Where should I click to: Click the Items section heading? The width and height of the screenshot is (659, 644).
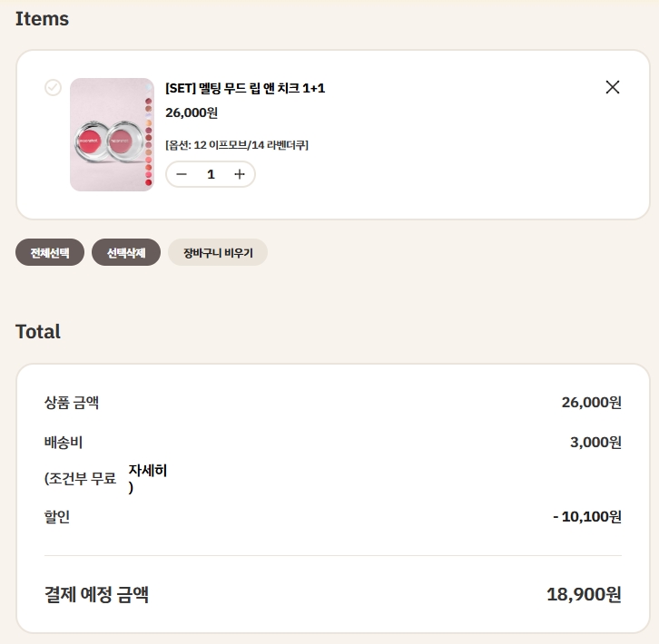(42, 18)
